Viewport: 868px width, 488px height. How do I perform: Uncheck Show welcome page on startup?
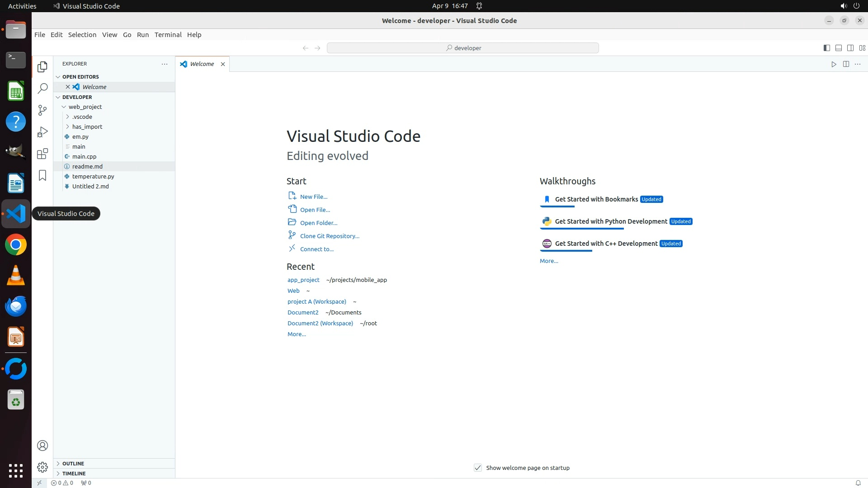click(x=478, y=468)
